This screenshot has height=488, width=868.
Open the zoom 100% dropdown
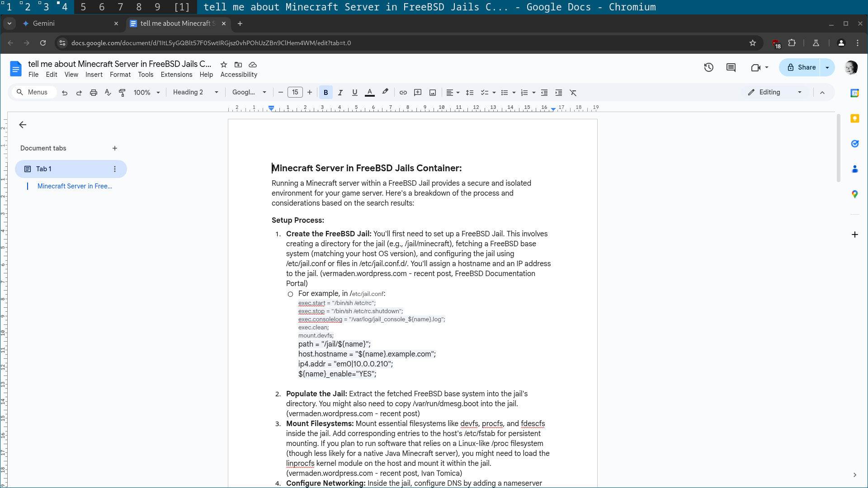pos(146,92)
